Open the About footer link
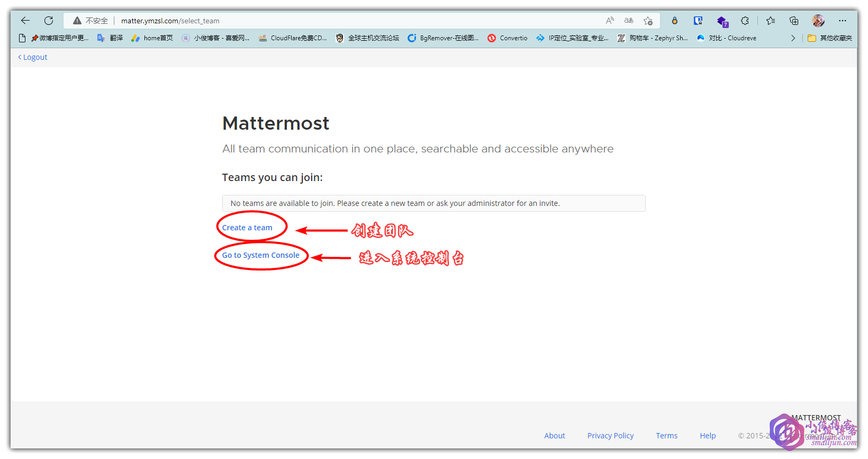 [x=555, y=436]
